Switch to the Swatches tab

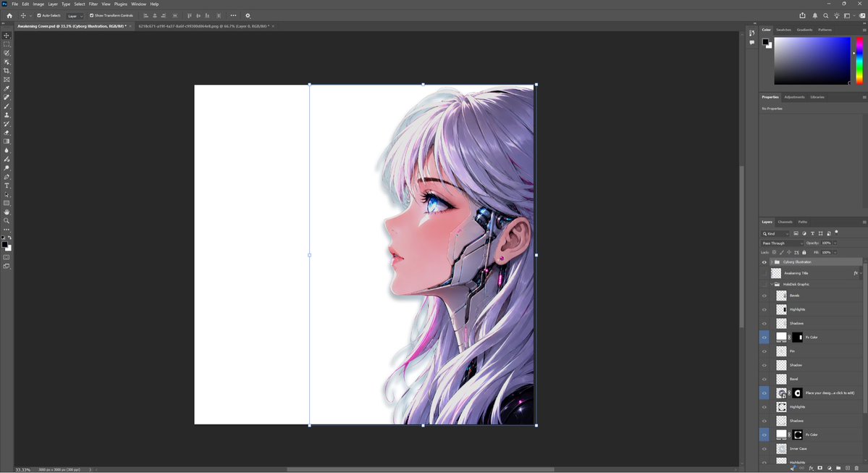(783, 30)
